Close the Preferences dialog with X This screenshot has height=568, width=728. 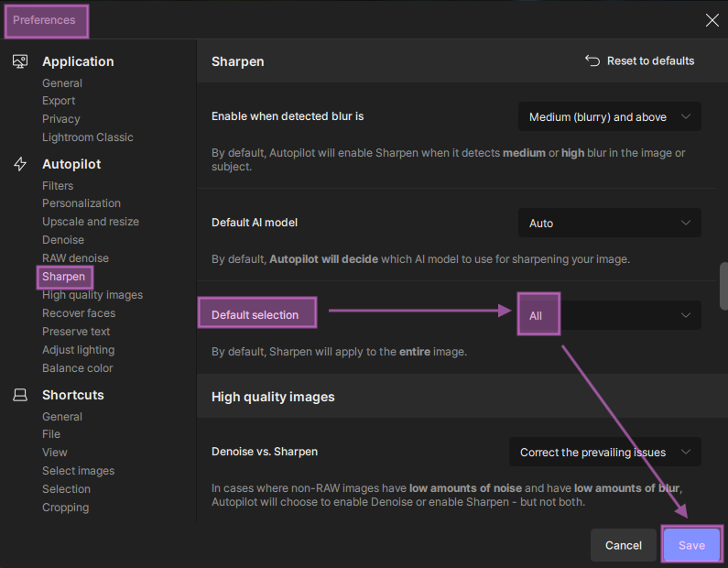(x=712, y=20)
